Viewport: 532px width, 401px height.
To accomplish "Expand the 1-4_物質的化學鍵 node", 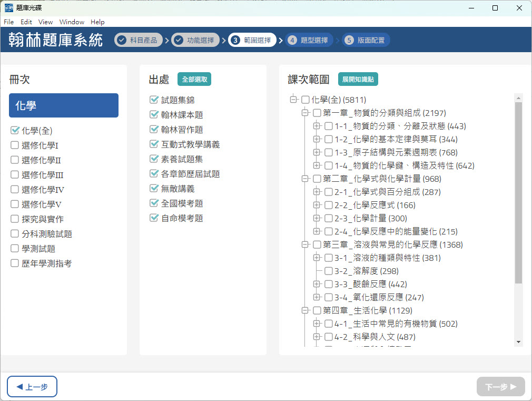I will click(x=317, y=165).
